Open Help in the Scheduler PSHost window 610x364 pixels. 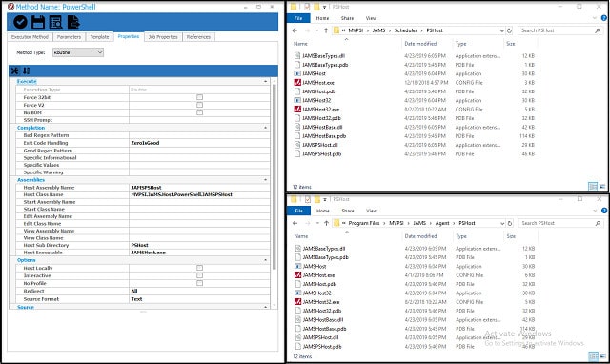603,18
